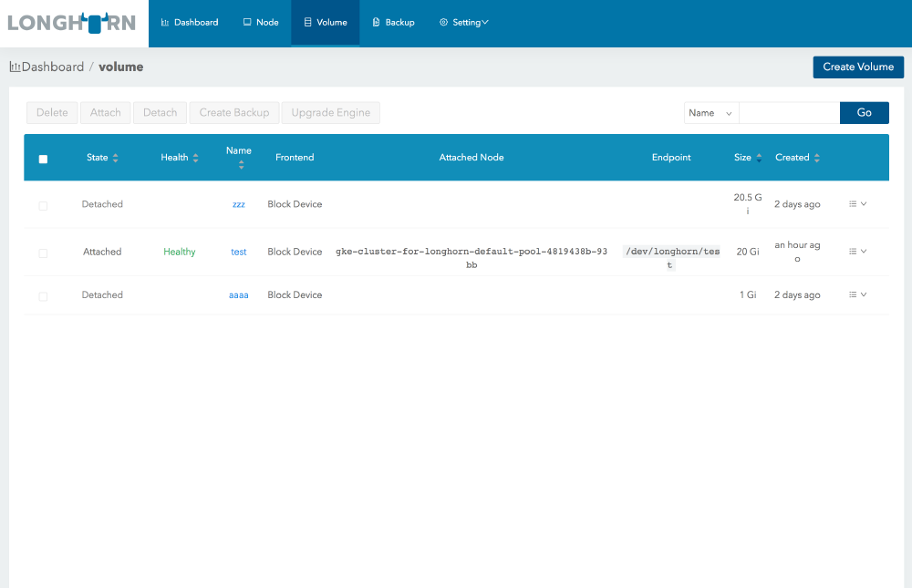This screenshot has width=912, height=588.
Task: Open the Name search field dropdown
Action: (x=710, y=113)
